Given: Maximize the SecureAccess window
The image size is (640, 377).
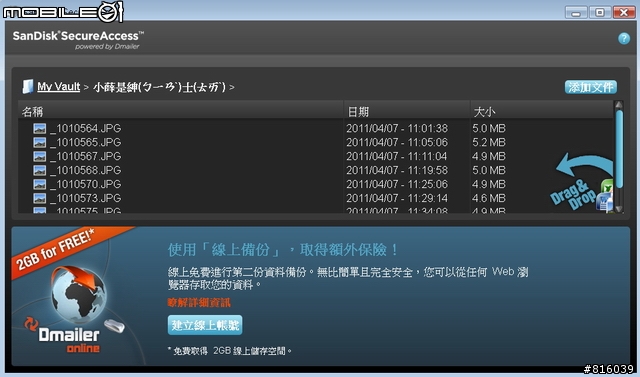Looking at the screenshot, I should tap(600, 12).
